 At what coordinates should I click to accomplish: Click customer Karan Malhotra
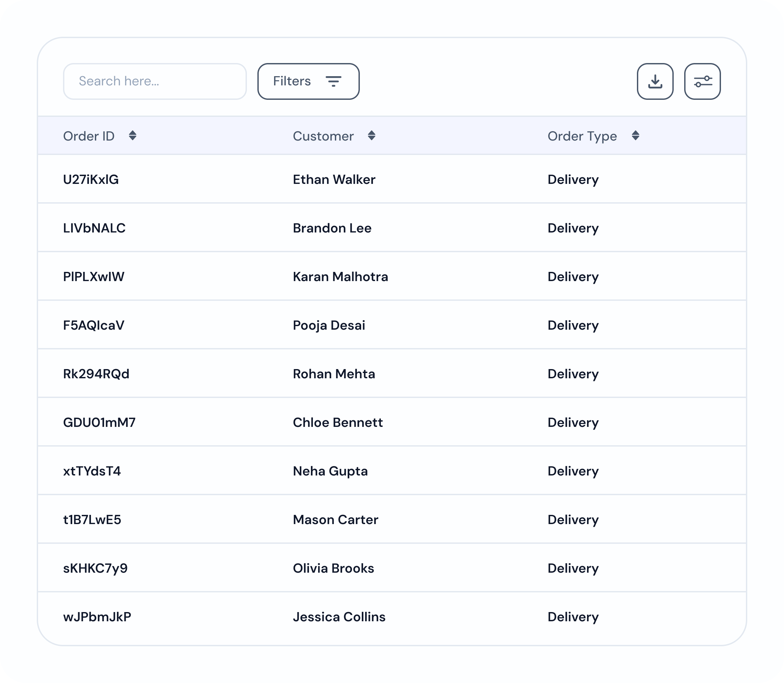(340, 277)
